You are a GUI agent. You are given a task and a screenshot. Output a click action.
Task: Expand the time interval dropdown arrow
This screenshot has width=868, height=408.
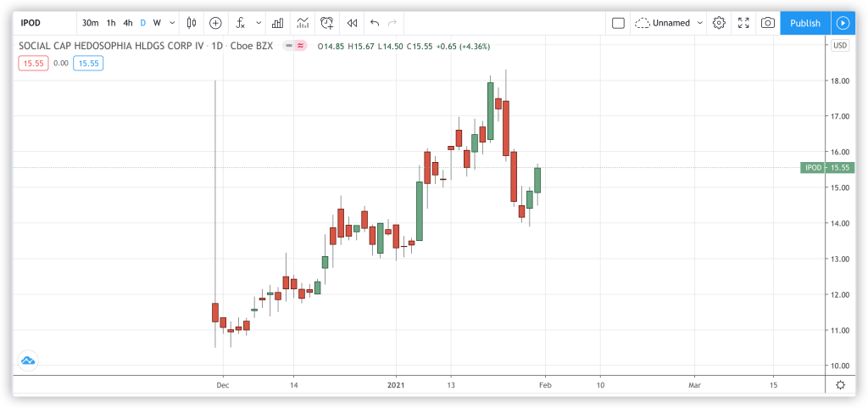click(173, 23)
